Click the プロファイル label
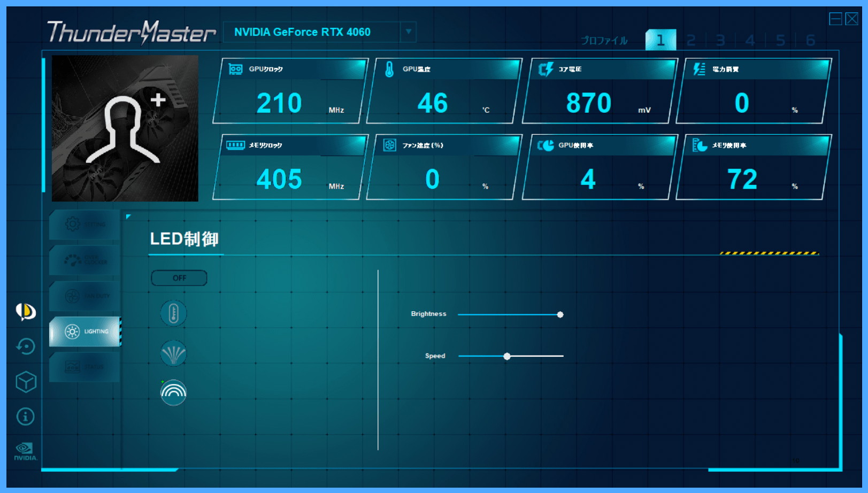Screen dimensions: 868x493 [604, 41]
